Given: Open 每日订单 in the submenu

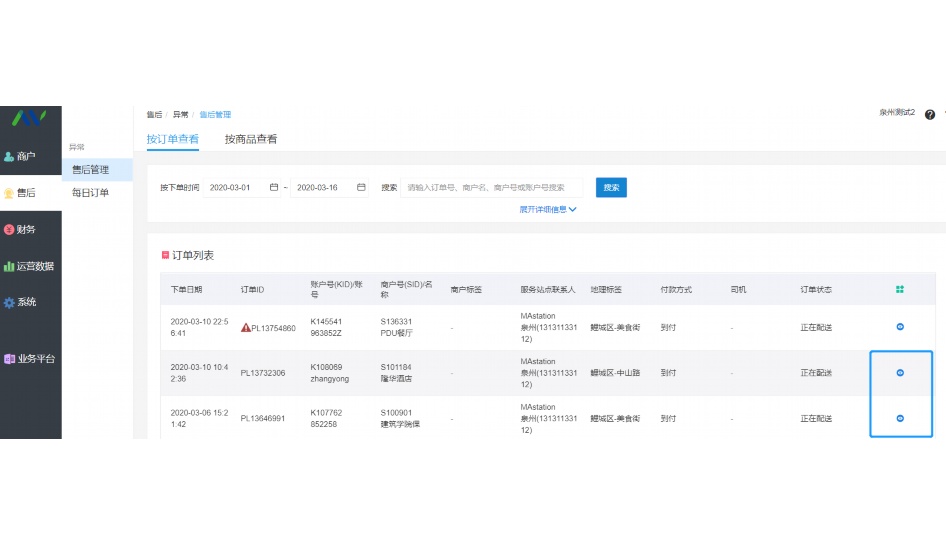Looking at the screenshot, I should pos(90,192).
